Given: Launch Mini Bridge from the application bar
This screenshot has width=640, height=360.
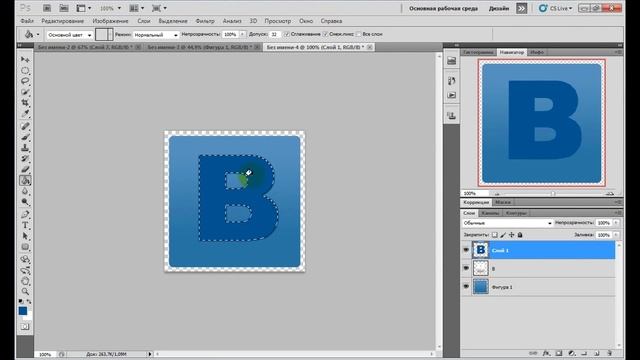Looking at the screenshot, I should (64, 8).
